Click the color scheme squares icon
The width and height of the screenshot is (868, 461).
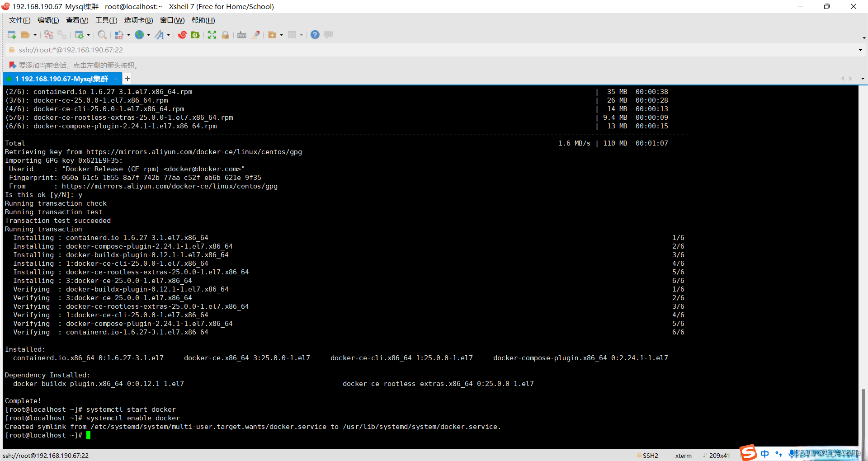(x=119, y=35)
